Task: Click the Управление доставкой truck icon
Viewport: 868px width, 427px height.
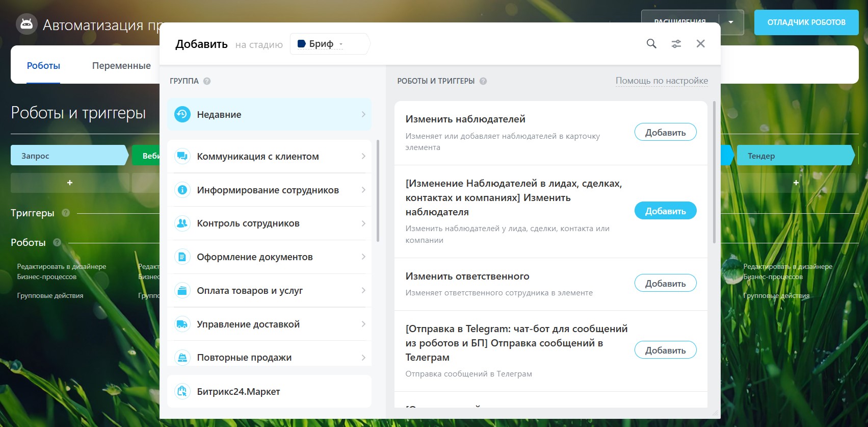Action: (182, 324)
